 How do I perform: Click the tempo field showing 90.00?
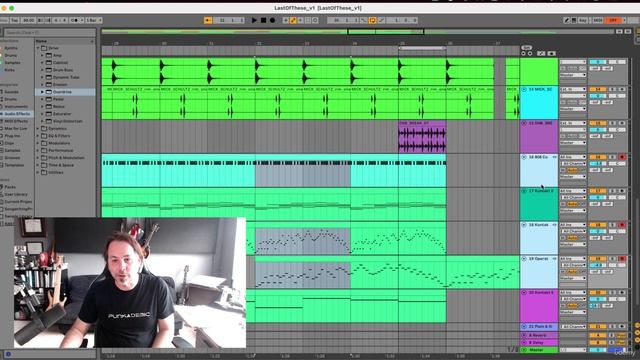[x=29, y=20]
